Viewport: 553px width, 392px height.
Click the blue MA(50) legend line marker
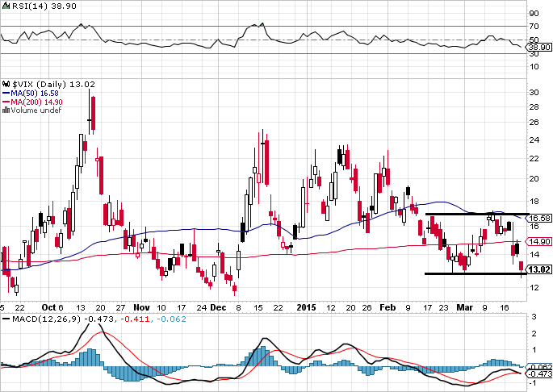pyautogui.click(x=5, y=93)
